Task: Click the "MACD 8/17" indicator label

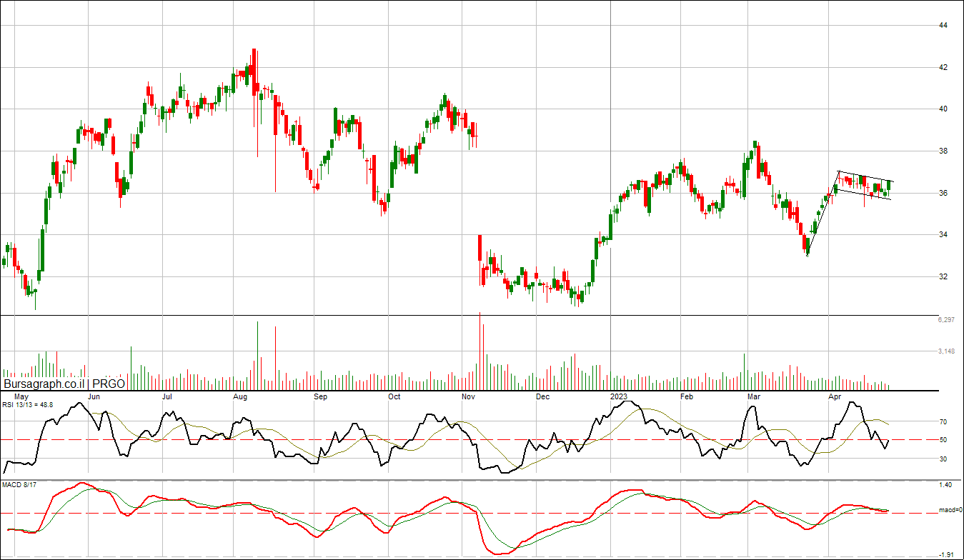Action: tap(19, 485)
